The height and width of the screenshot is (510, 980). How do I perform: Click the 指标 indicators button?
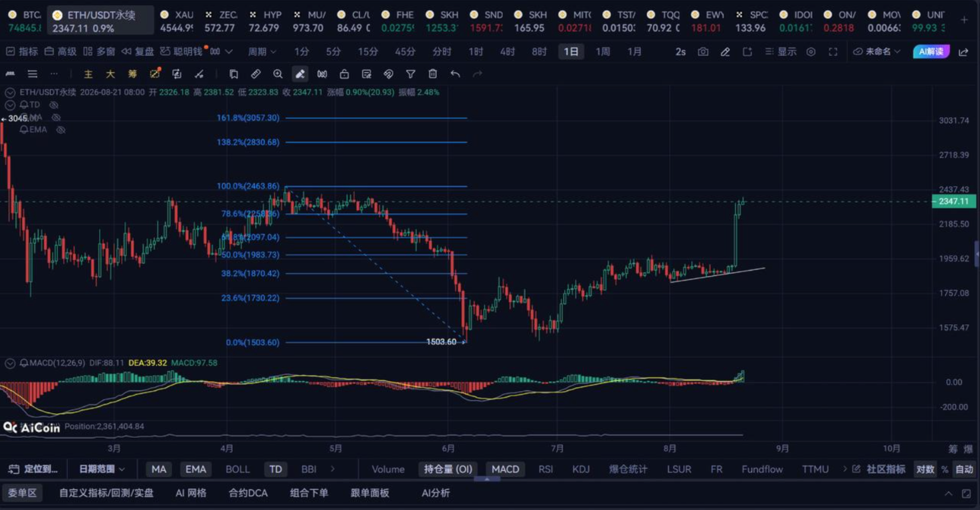pyautogui.click(x=22, y=51)
